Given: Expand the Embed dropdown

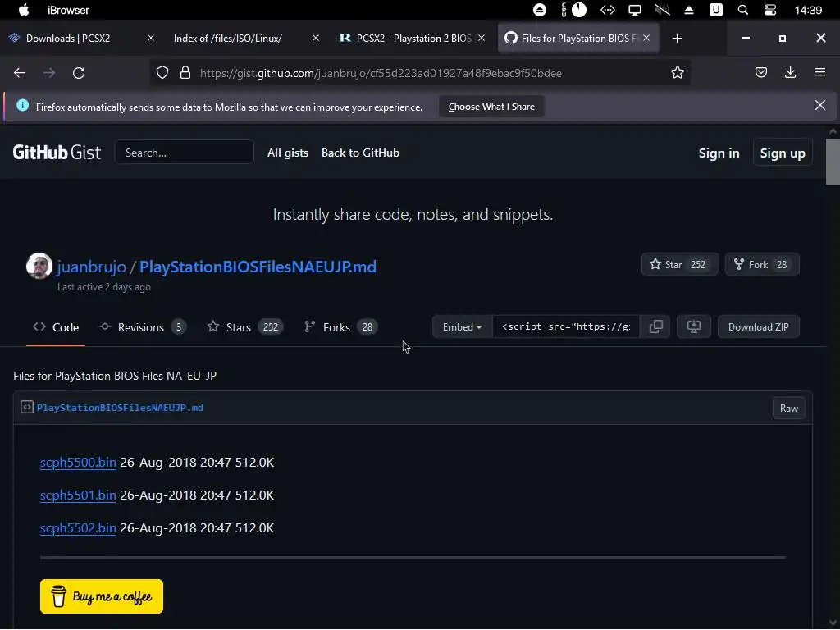Looking at the screenshot, I should click(463, 326).
